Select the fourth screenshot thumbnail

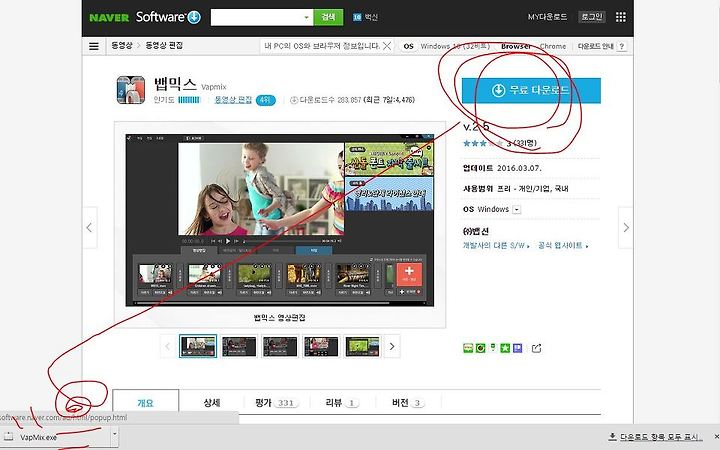coord(321,346)
